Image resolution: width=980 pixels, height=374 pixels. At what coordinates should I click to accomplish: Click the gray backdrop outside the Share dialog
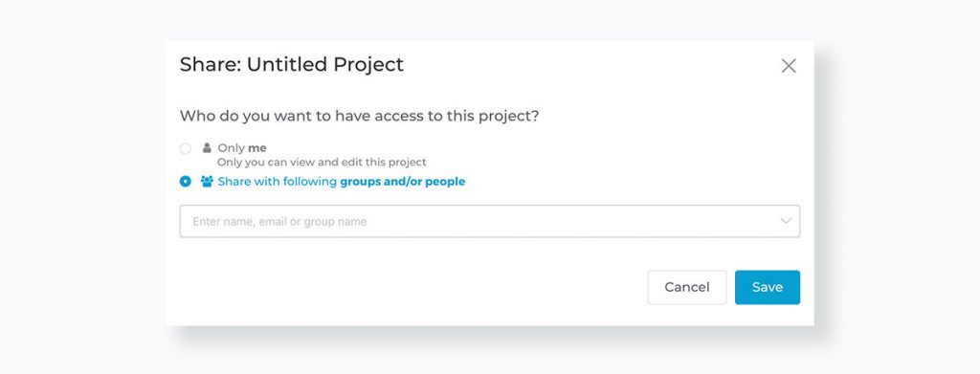(x=81, y=187)
